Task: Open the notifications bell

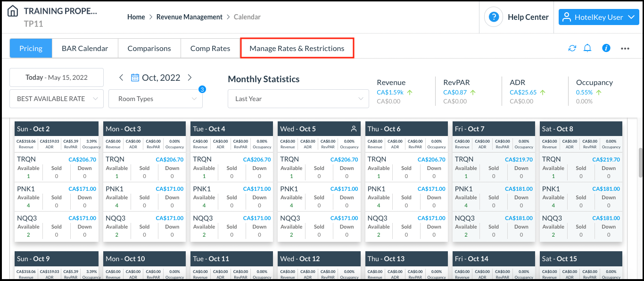Action: click(x=587, y=48)
